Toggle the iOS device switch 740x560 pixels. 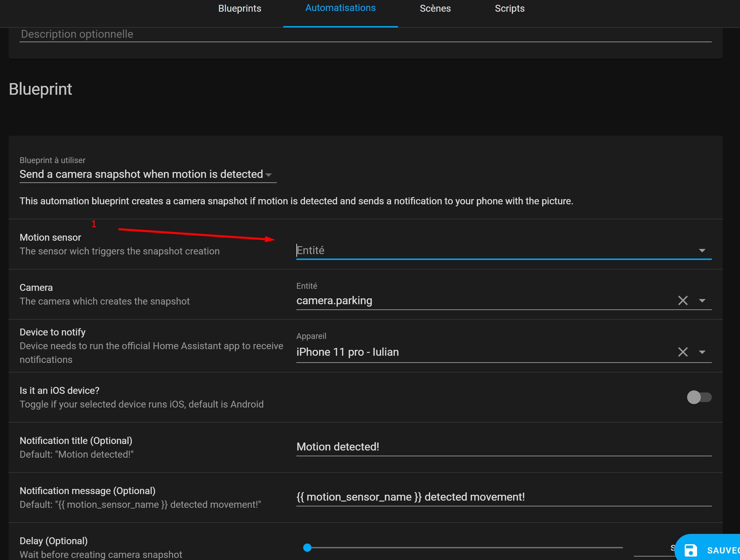pyautogui.click(x=699, y=397)
